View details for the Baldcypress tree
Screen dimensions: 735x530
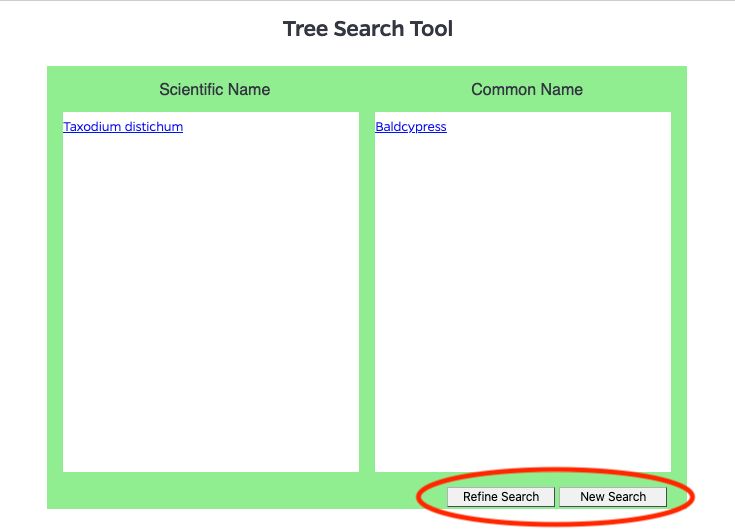pos(411,127)
